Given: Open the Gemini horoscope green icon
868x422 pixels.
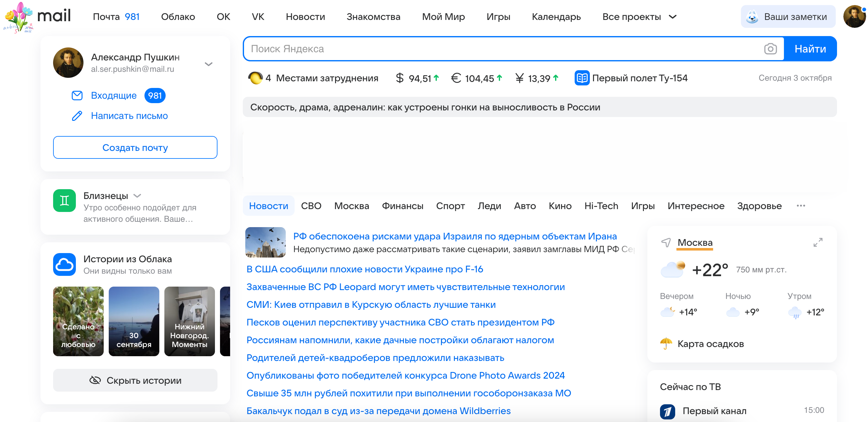Looking at the screenshot, I should click(64, 201).
